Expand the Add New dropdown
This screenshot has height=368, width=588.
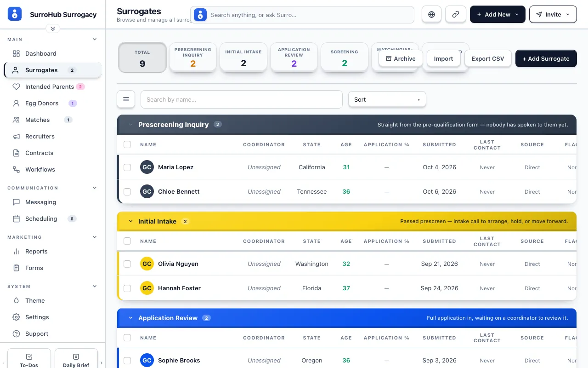(498, 14)
